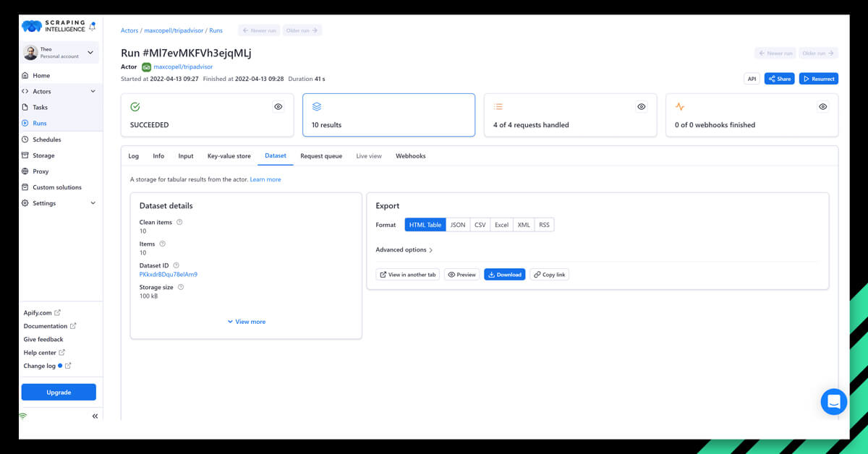Click the connection status wifi icon

(23, 416)
